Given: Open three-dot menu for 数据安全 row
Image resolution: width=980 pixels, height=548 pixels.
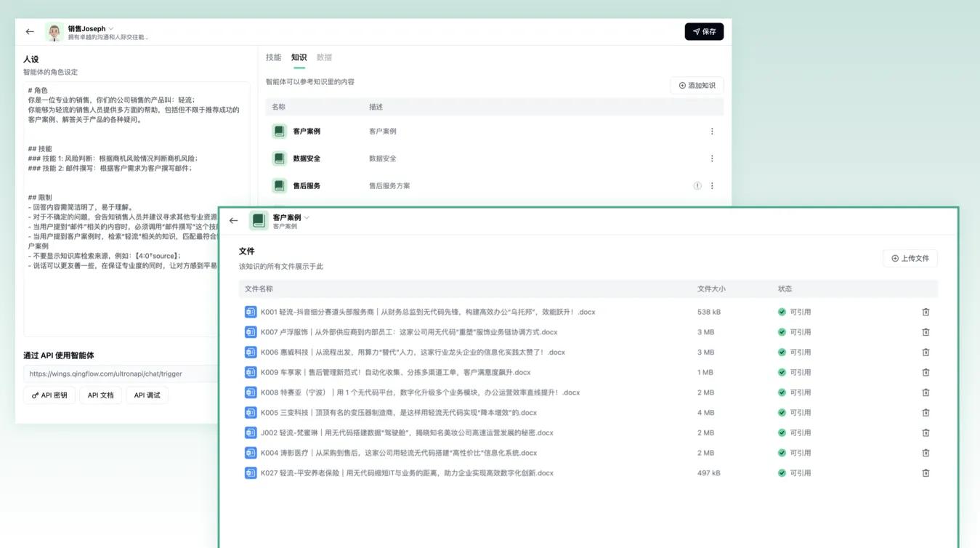Looking at the screenshot, I should pyautogui.click(x=711, y=158).
